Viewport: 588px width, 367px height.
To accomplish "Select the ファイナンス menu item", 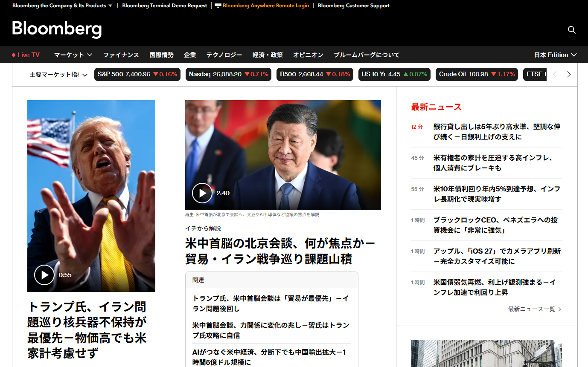I will 121,55.
